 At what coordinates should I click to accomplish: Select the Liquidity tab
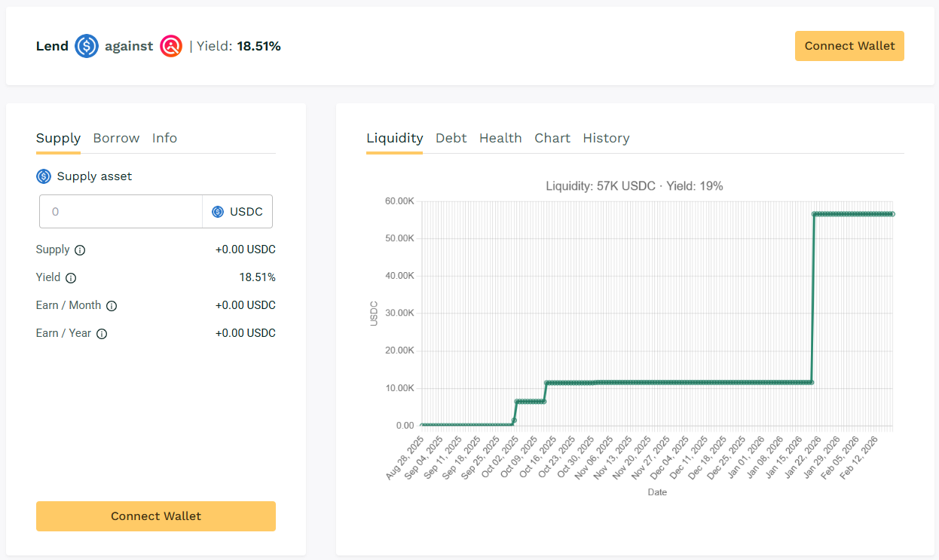click(x=394, y=138)
